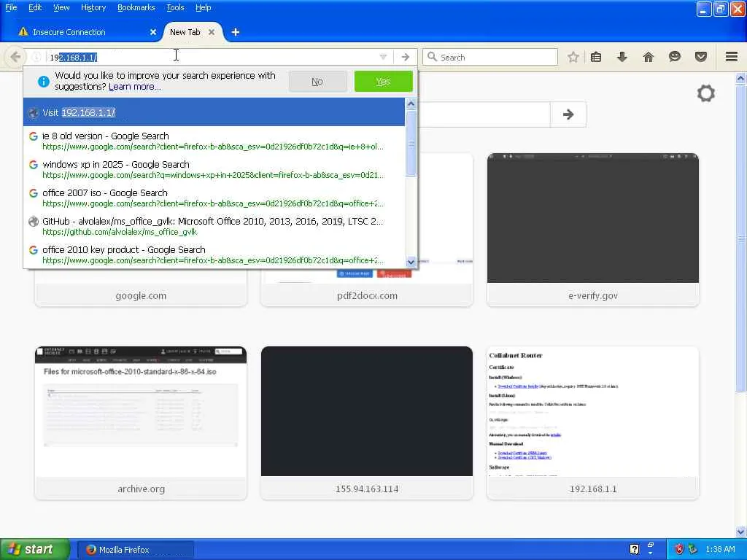
Task: Open the Downloads arrow panel
Action: [622, 57]
